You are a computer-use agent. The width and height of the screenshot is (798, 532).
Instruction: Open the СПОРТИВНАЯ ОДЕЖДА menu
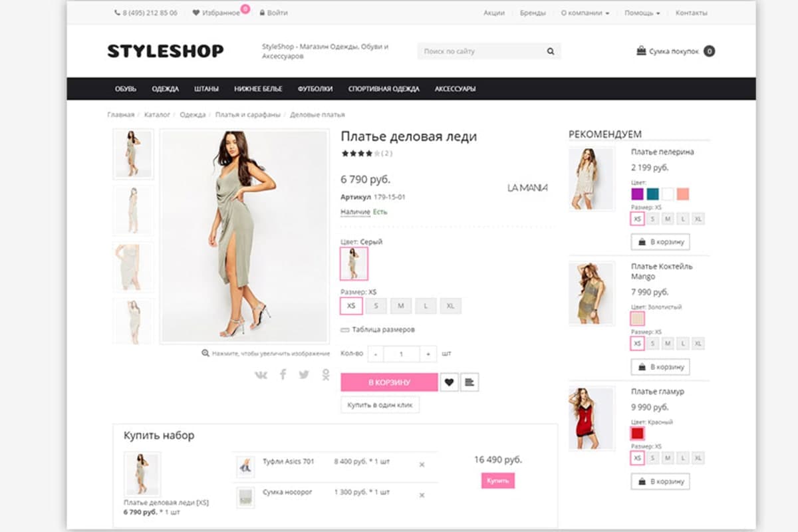click(x=384, y=89)
